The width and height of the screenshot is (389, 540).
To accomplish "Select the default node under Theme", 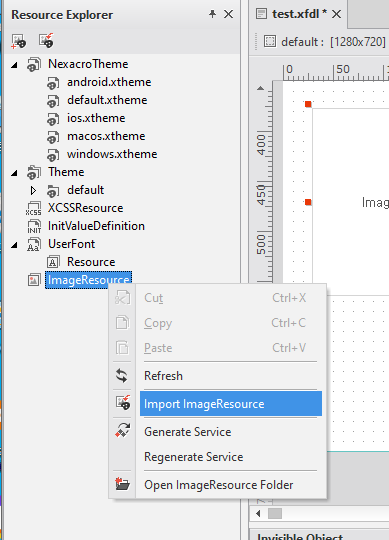I will click(85, 190).
